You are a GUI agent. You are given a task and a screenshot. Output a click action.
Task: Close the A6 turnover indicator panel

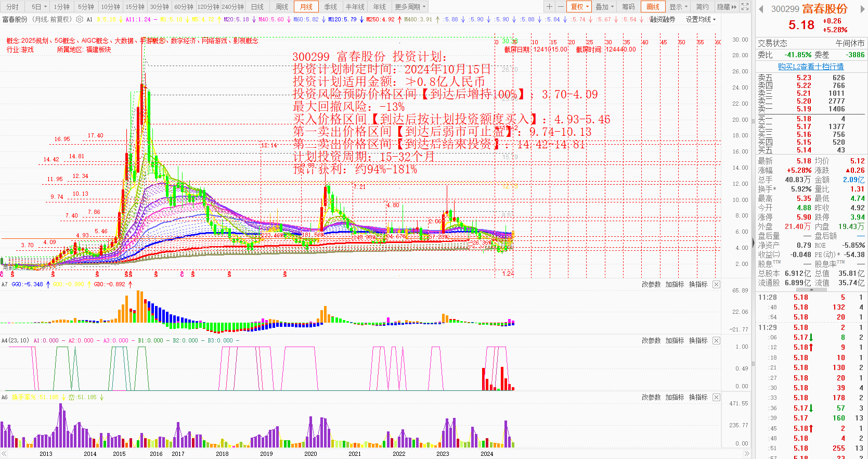(x=716, y=397)
